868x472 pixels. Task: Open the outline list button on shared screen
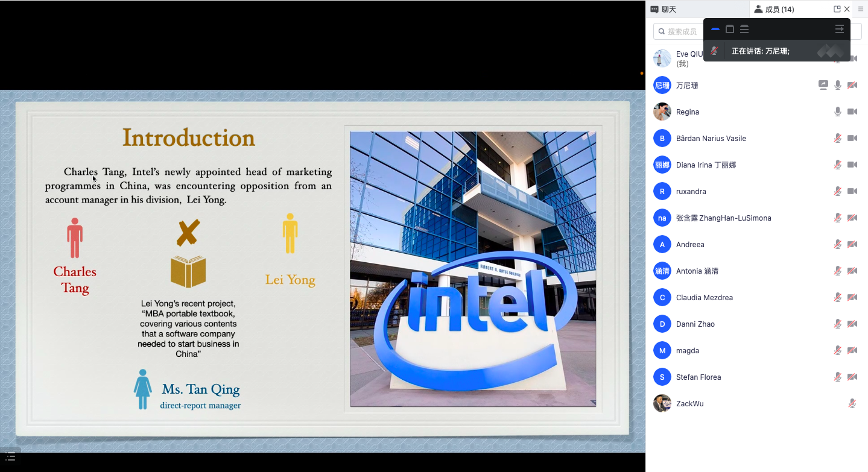tap(10, 457)
